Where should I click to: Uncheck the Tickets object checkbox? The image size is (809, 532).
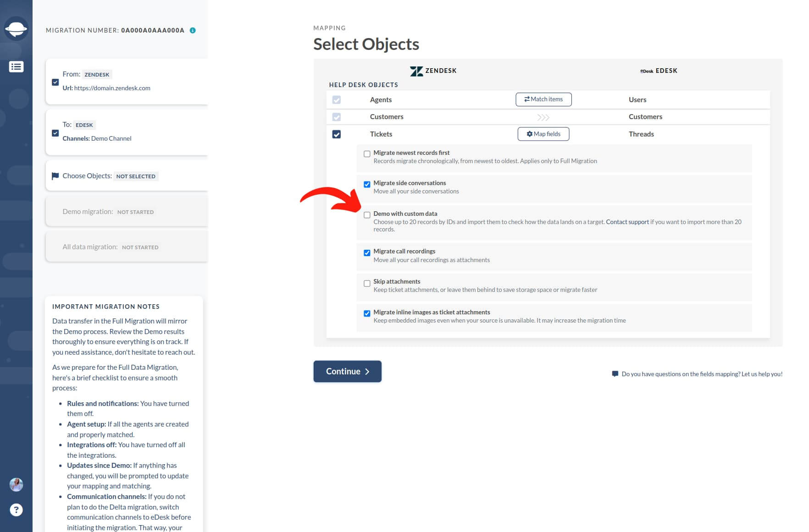click(337, 134)
